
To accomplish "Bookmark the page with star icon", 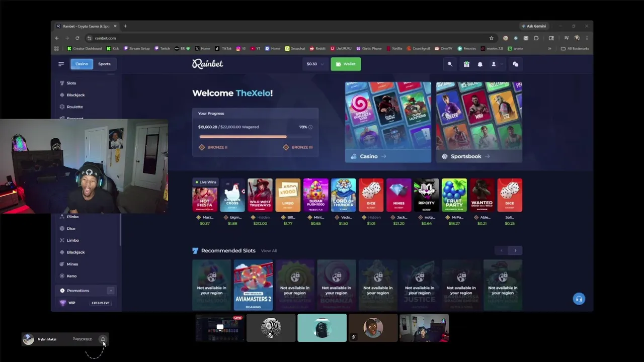I will click(492, 38).
